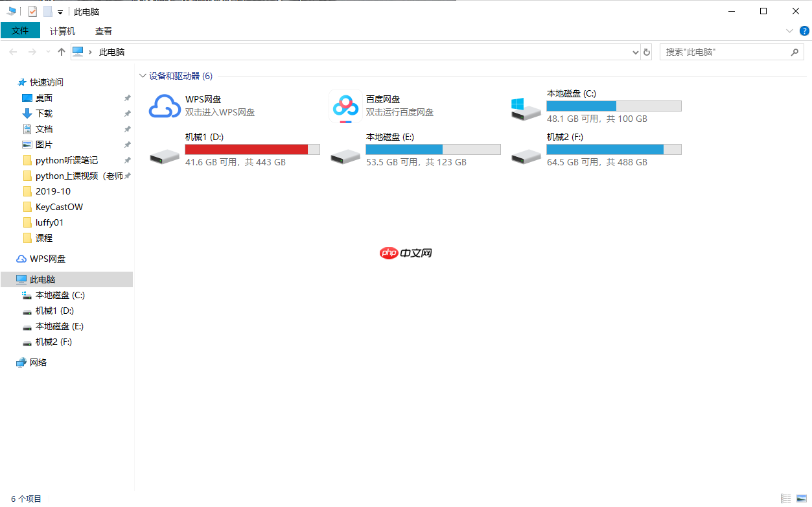Open the 计算机 ribbon tab
The width and height of the screenshot is (812, 507).
tap(62, 30)
